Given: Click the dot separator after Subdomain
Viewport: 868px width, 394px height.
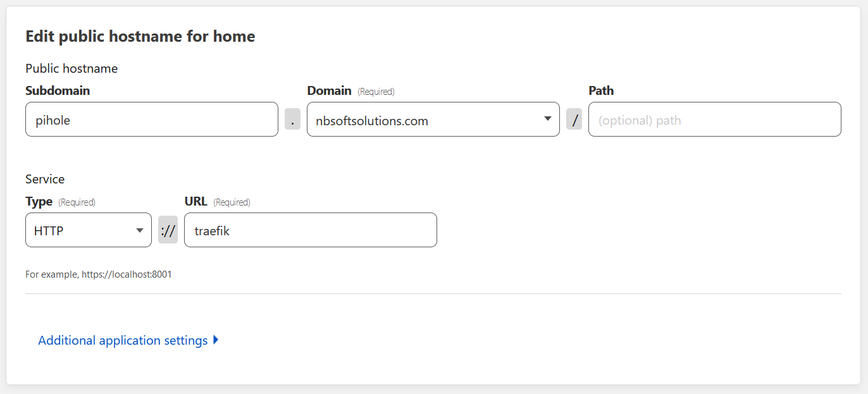Looking at the screenshot, I should coord(292,120).
